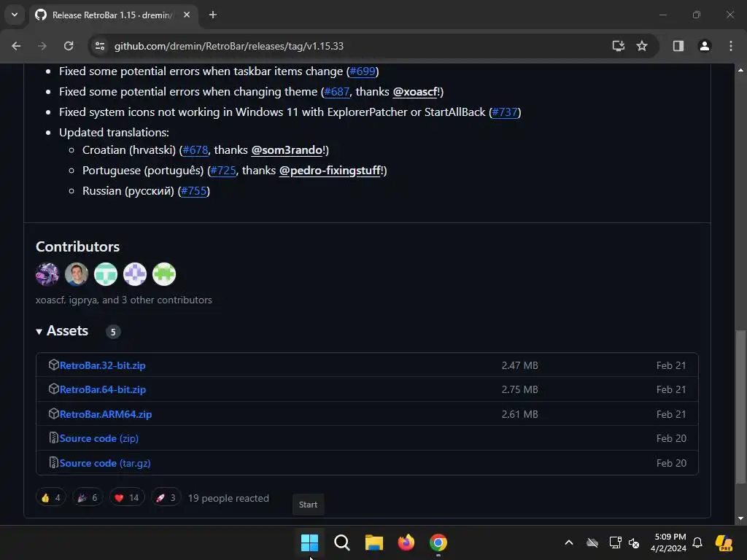Click file icon beside Source code (tar.gz)
747x560 pixels.
click(54, 462)
